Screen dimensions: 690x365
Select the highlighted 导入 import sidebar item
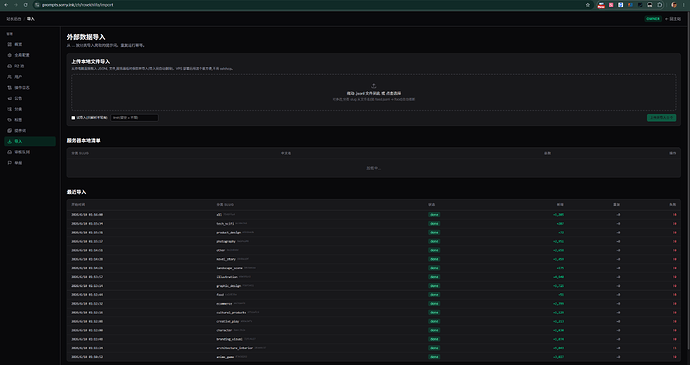pos(29,141)
